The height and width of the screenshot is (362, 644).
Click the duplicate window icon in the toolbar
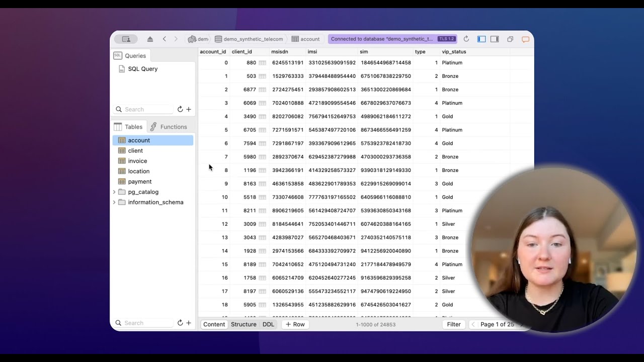coord(510,39)
